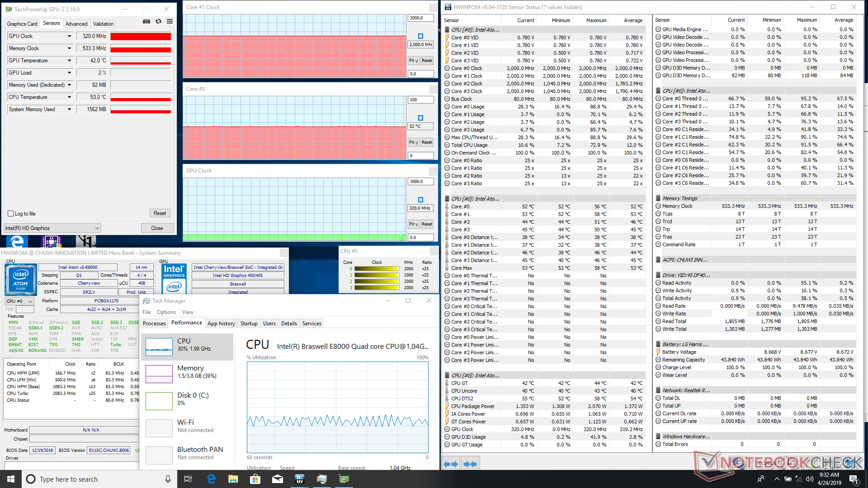Open the CPU #0 selector dropdown

(x=30, y=301)
